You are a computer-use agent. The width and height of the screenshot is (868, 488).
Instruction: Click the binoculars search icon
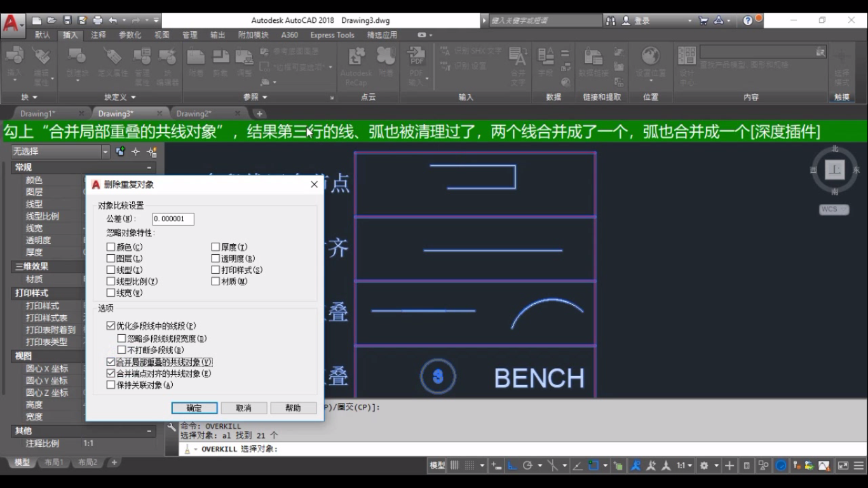click(x=611, y=20)
